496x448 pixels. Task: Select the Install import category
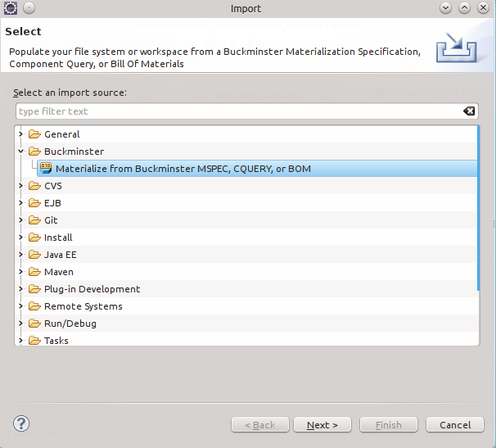click(58, 238)
